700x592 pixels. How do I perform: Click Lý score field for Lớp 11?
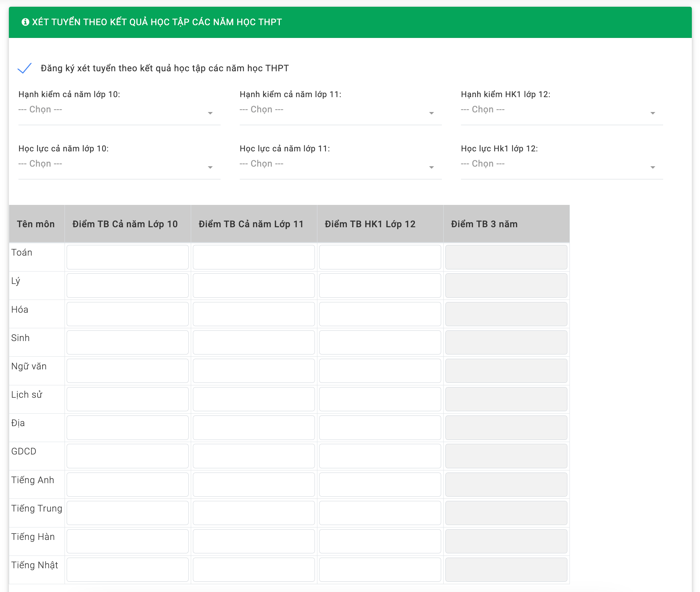pos(254,285)
